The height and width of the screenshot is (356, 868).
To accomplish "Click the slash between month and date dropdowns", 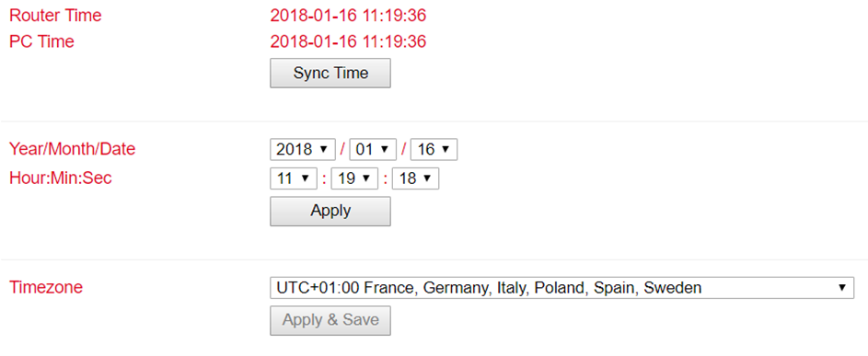I will 404,150.
